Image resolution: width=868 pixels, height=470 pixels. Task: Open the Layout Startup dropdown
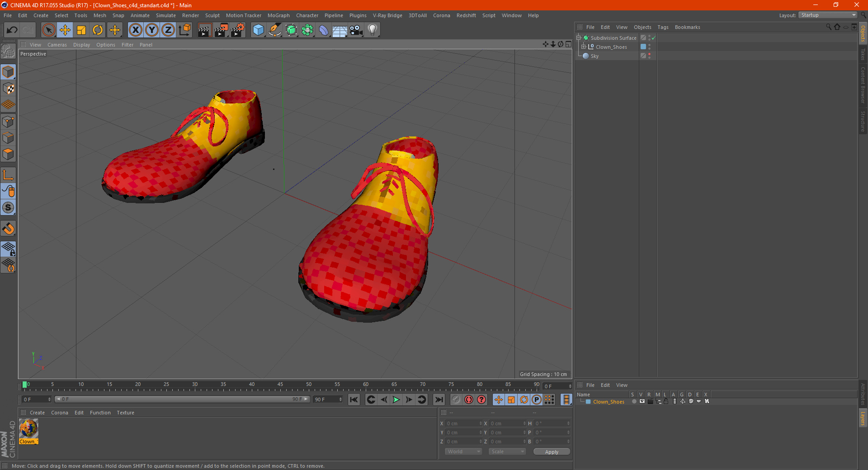point(828,15)
